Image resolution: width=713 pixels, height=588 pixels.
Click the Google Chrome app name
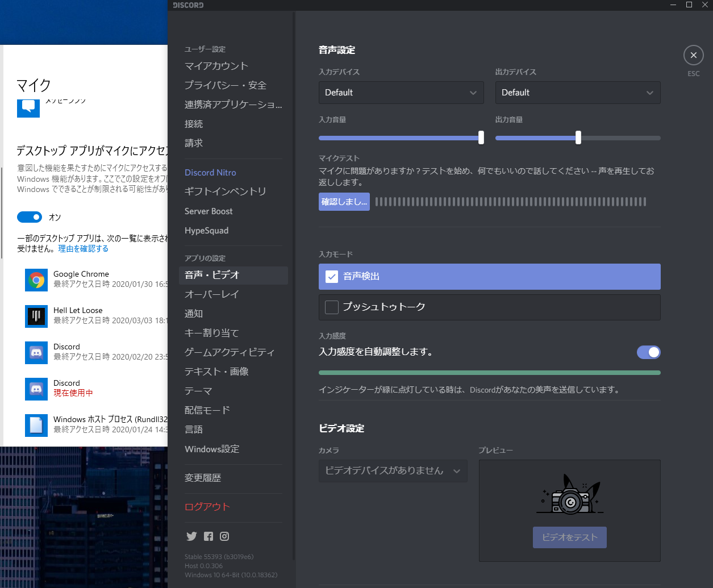coord(81,274)
